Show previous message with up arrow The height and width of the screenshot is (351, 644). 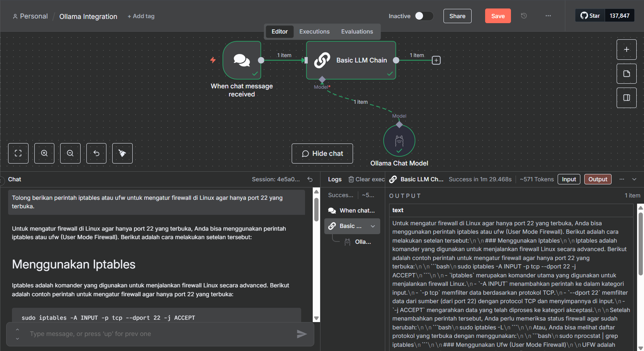pos(17,329)
